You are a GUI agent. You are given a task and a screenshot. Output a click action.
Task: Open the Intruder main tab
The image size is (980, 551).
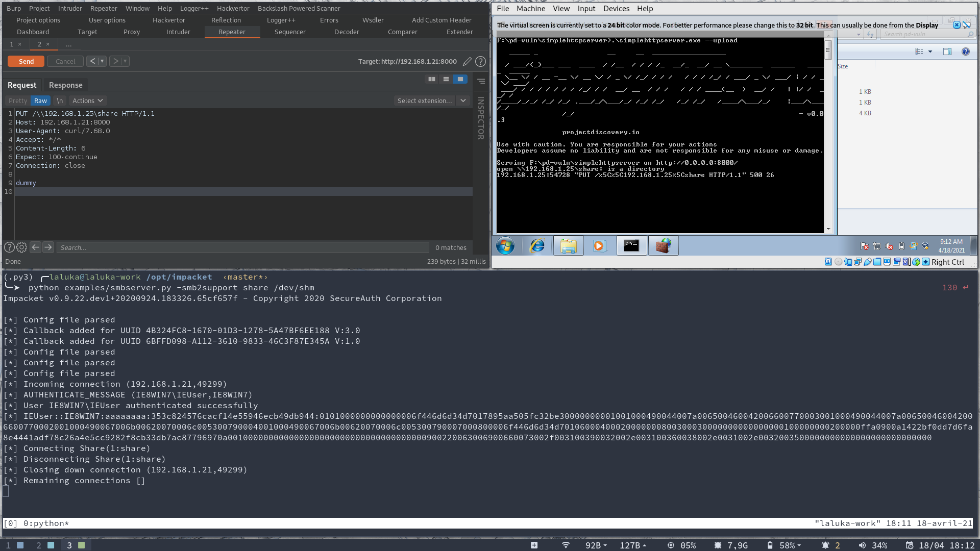tap(178, 32)
